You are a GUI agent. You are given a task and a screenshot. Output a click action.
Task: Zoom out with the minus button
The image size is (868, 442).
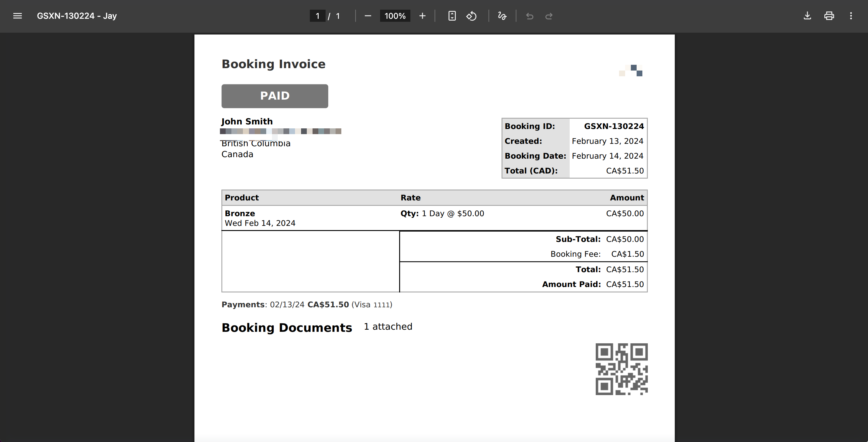point(368,16)
